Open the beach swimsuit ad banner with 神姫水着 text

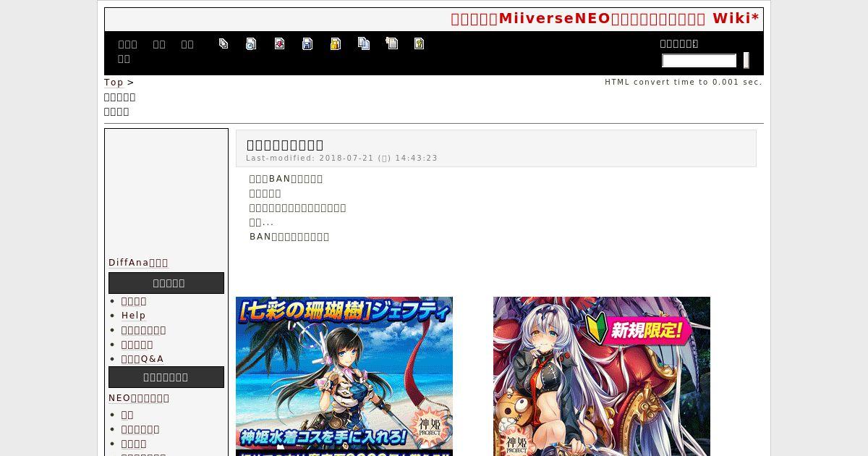pos(344,376)
